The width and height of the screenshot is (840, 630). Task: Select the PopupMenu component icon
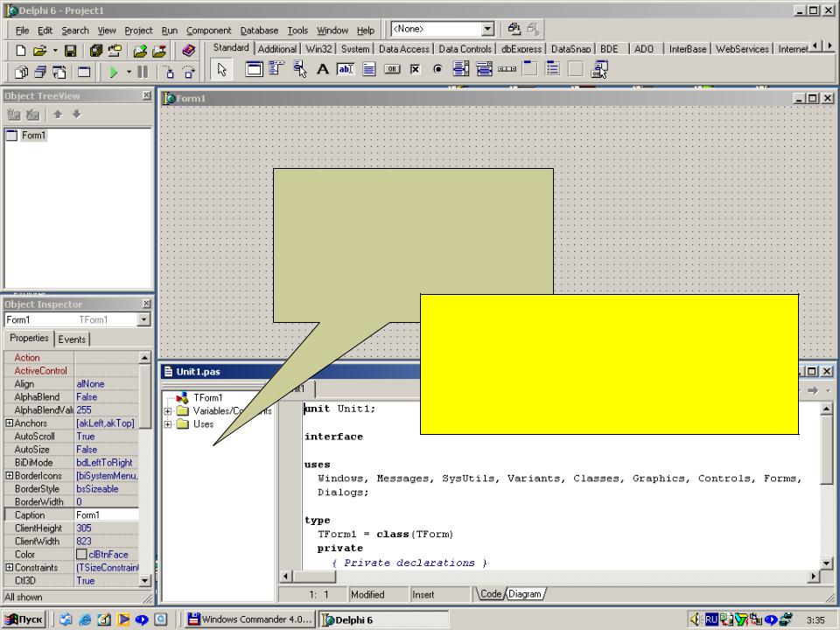300,68
